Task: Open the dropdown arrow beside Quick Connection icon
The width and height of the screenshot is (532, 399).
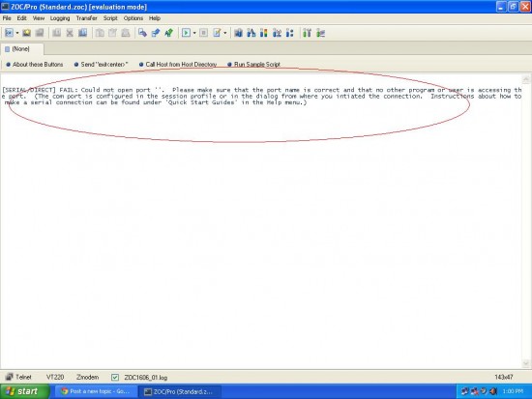Action: [x=17, y=33]
